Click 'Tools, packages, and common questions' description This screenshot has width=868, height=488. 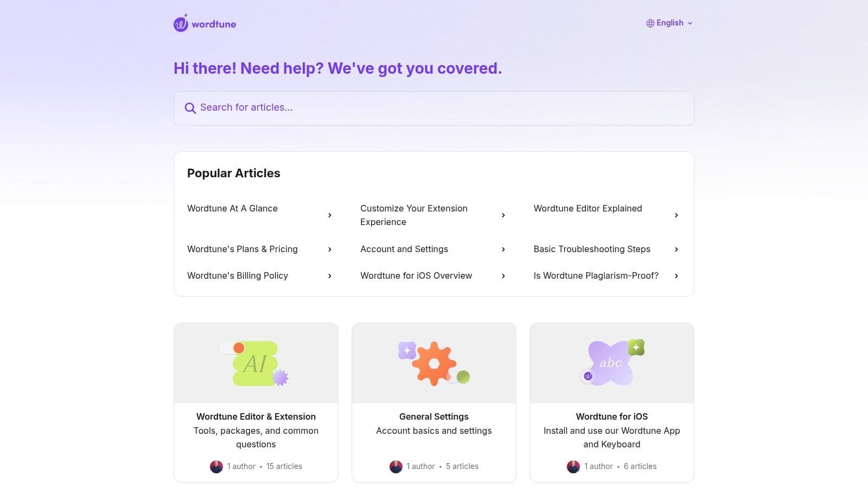click(256, 437)
